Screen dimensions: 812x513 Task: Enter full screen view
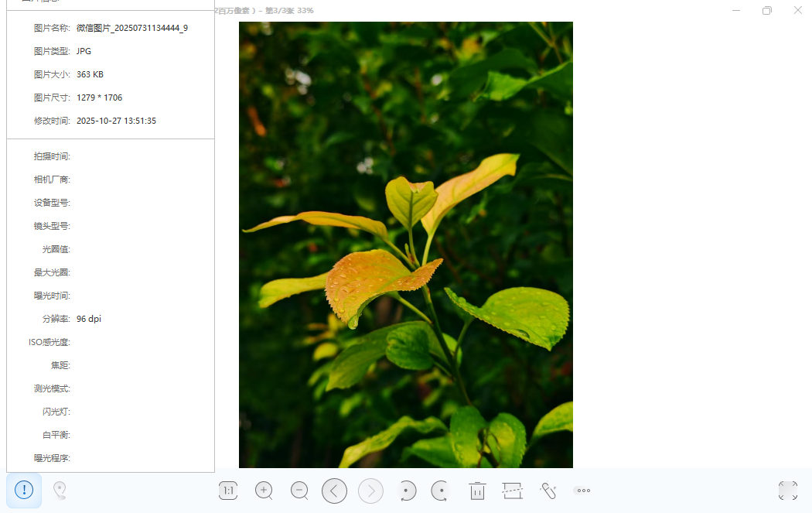[x=788, y=491]
